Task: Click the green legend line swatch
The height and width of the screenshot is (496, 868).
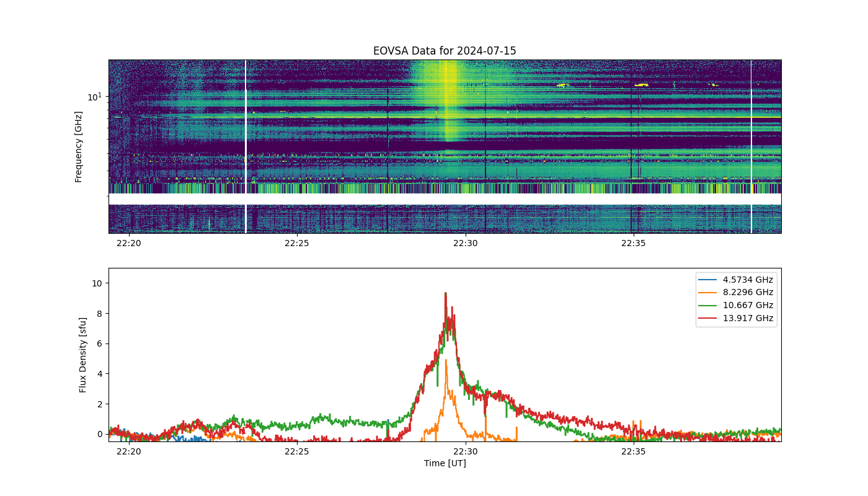Action: (x=709, y=306)
